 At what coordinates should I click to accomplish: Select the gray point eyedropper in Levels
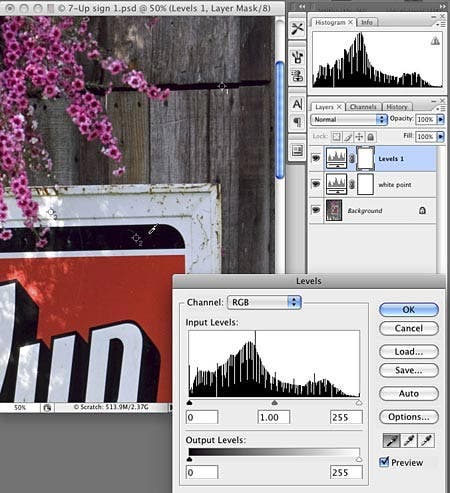(x=409, y=440)
